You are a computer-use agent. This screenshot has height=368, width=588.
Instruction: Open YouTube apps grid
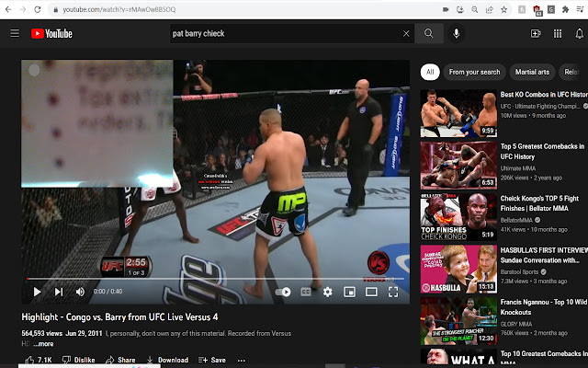(558, 34)
